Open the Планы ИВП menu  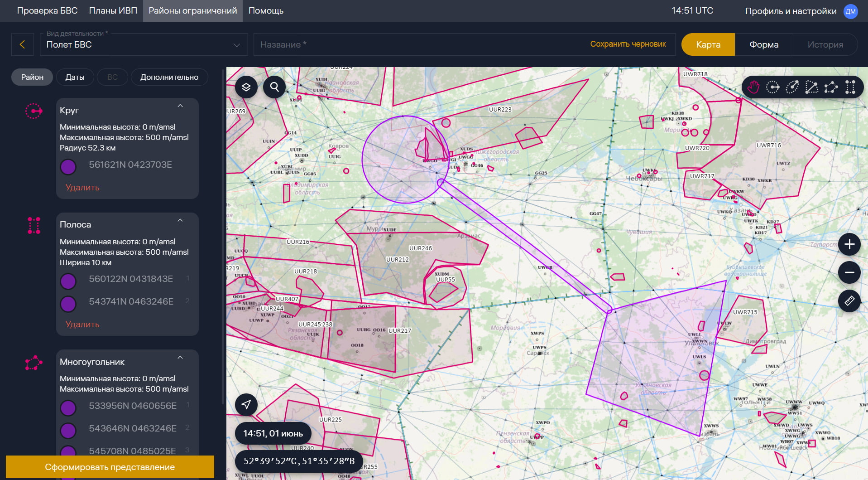pos(113,10)
